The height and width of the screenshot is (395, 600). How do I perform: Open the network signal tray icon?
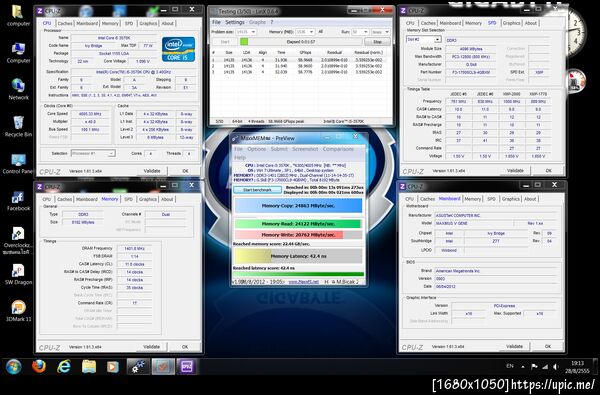[545, 367]
